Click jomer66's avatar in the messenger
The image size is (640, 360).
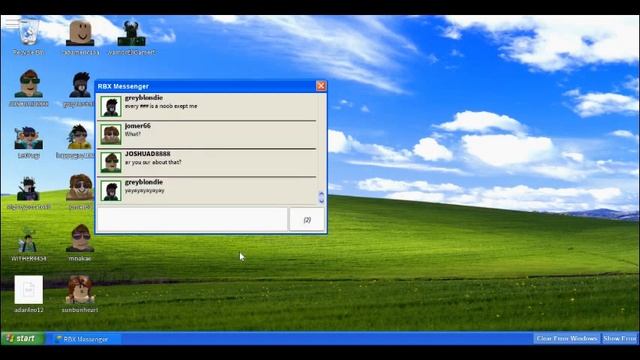click(111, 135)
